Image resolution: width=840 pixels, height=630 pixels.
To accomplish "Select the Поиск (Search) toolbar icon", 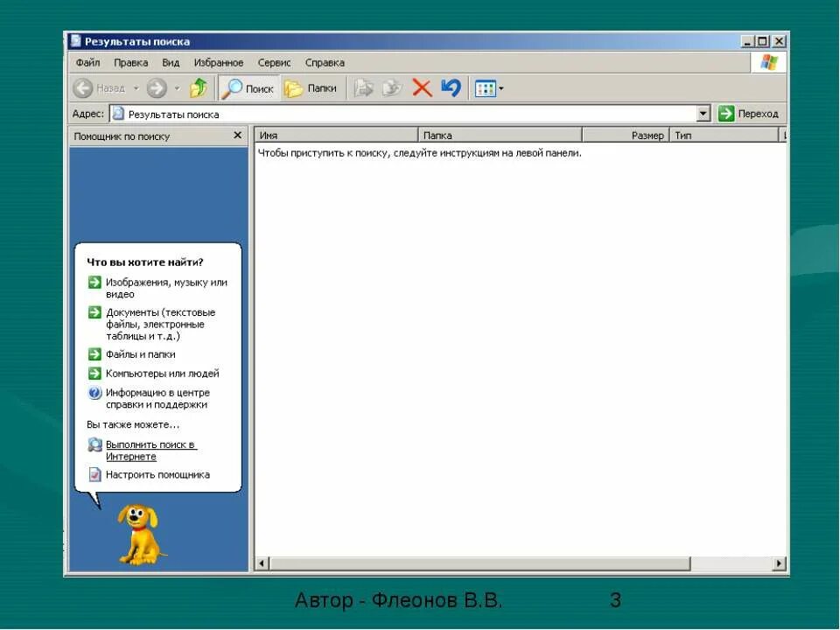I will click(x=248, y=87).
